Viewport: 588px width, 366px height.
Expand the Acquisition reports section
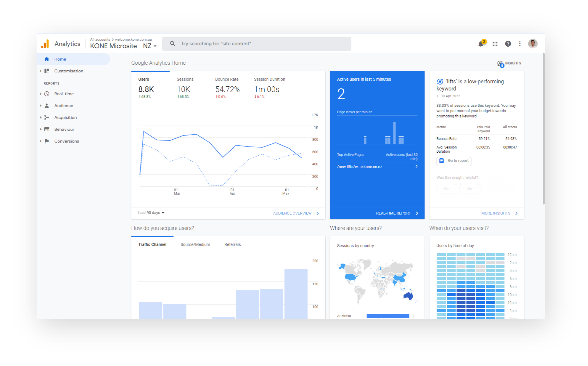click(x=65, y=118)
